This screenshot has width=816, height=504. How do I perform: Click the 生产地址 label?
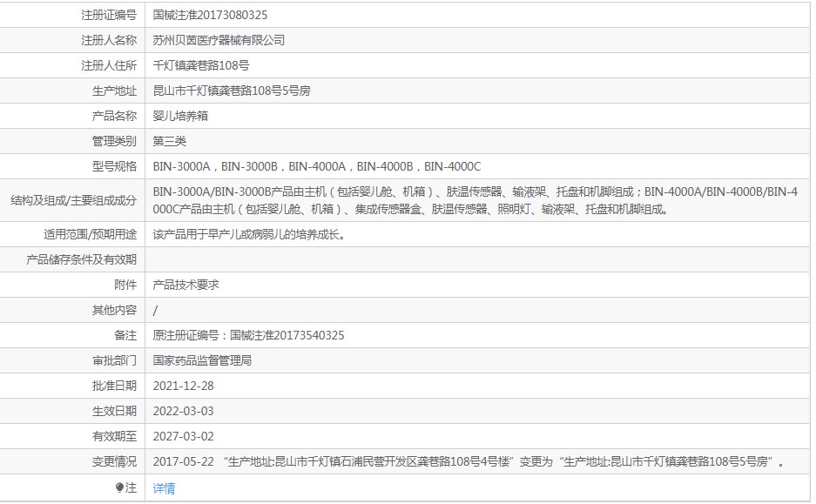click(x=114, y=91)
